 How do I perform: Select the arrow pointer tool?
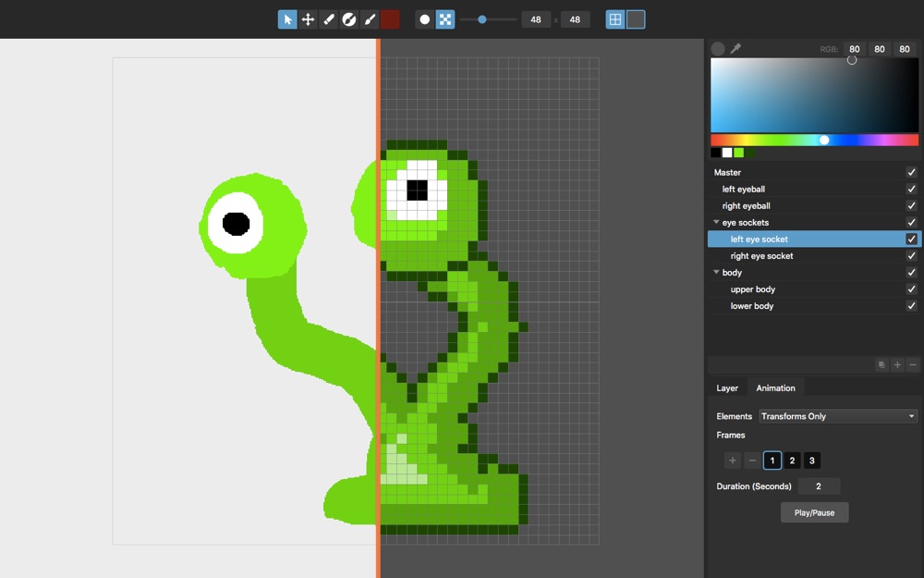click(287, 19)
